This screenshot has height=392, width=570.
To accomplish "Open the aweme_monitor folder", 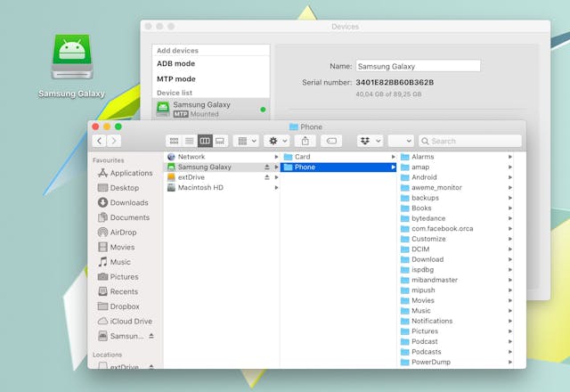I will tap(456, 188).
